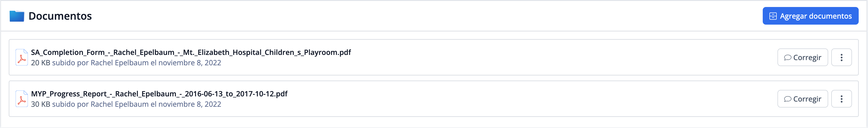Click the upload date under SA_Completion_Form
This screenshot has width=868, height=128.
(190, 63)
